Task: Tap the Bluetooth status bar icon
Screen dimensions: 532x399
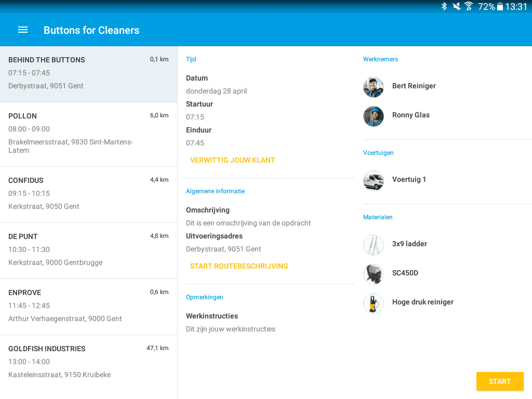Action: pyautogui.click(x=444, y=6)
